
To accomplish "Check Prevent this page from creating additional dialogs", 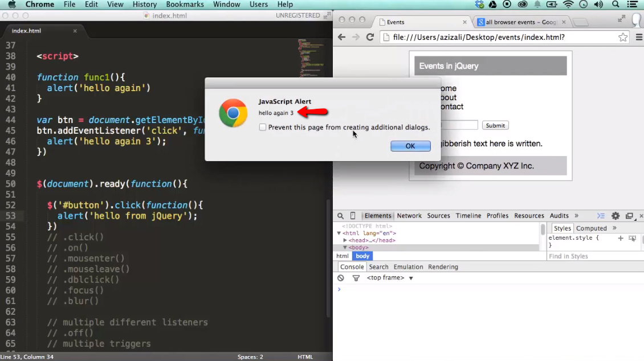I will coord(263,128).
